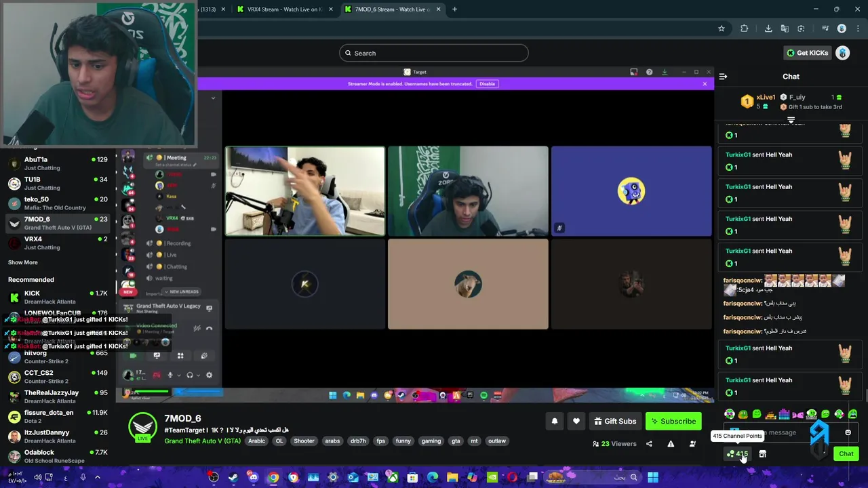This screenshot has height=488, width=868.
Task: Collapse the chat panel with arrow icon
Action: (x=723, y=77)
